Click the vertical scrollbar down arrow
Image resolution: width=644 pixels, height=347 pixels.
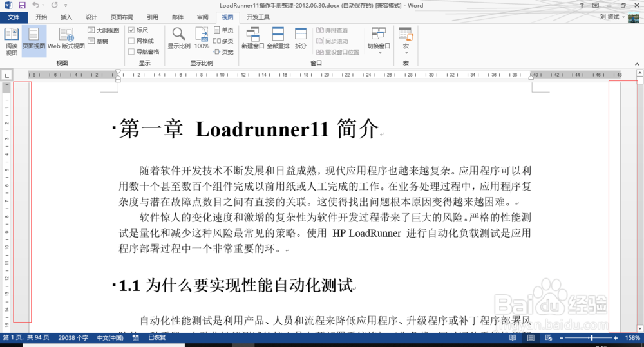(x=640, y=328)
